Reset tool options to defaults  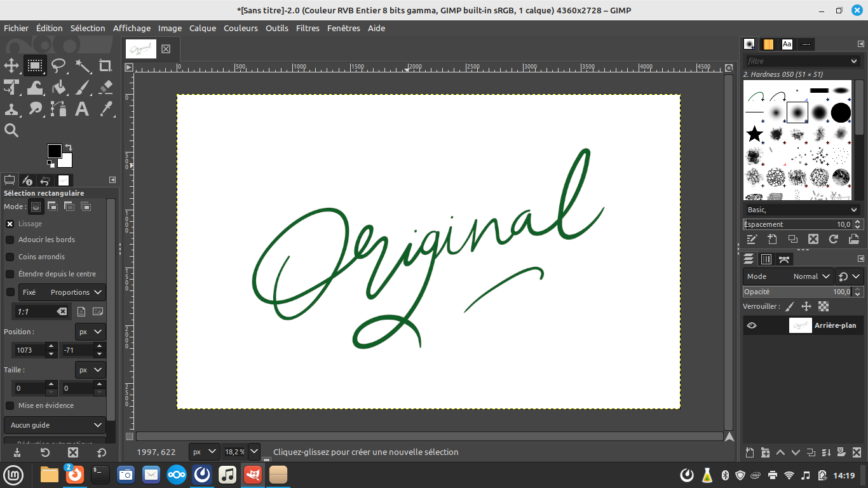102,452
